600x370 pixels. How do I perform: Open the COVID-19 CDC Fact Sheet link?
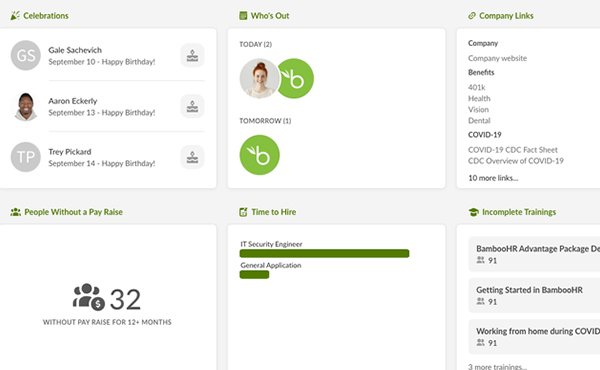click(513, 150)
